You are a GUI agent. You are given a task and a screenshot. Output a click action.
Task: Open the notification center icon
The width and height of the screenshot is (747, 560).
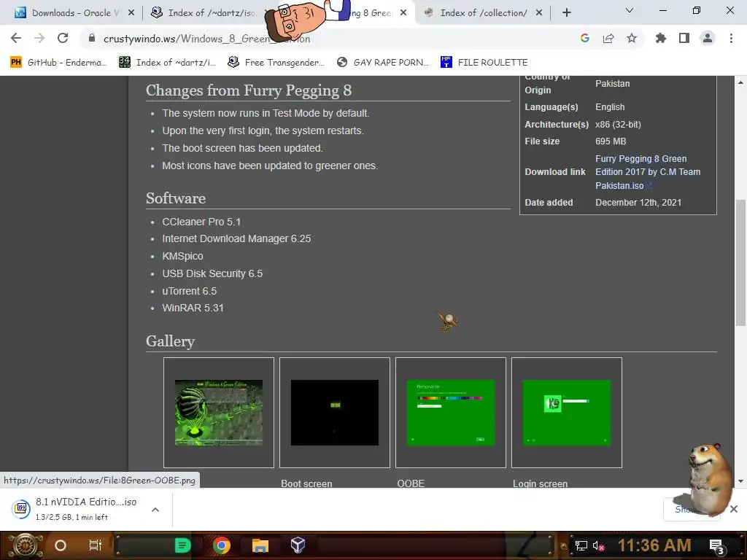[717, 546]
